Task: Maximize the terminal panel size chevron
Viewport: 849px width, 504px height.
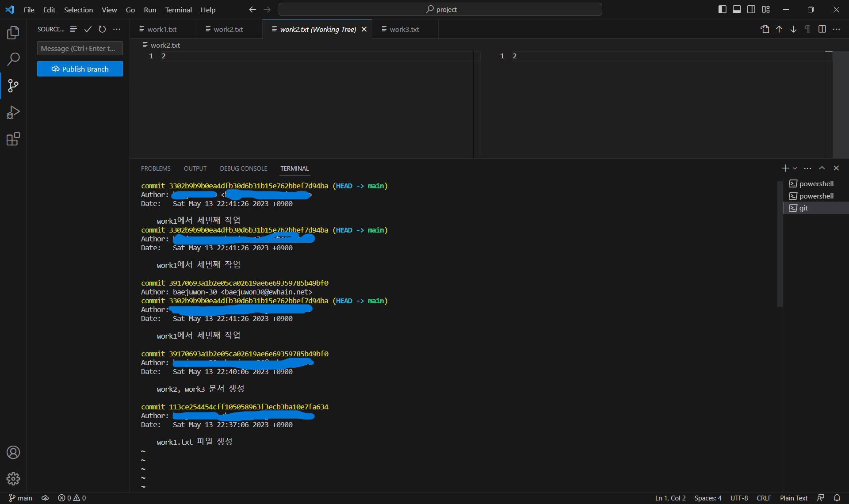Action: tap(822, 168)
